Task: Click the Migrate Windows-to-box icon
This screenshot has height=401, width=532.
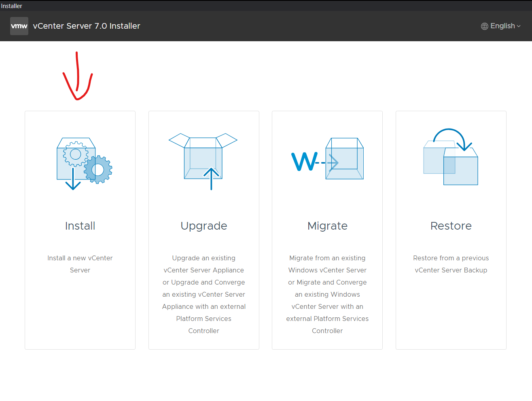Action: coord(328,158)
